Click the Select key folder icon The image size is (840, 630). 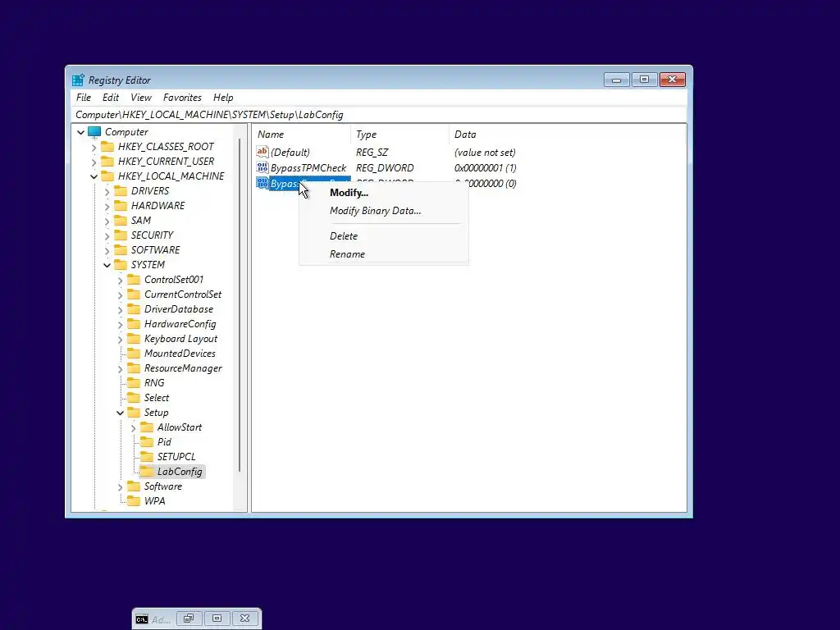point(134,398)
